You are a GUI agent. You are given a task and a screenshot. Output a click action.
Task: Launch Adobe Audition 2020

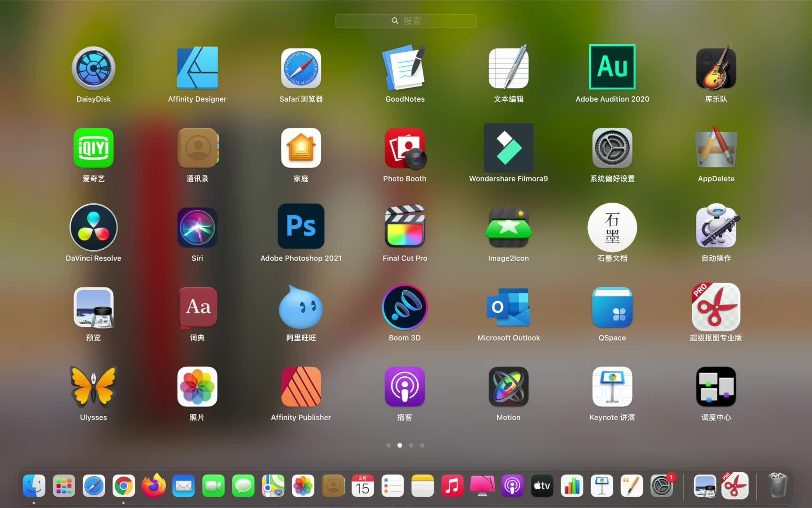612,67
